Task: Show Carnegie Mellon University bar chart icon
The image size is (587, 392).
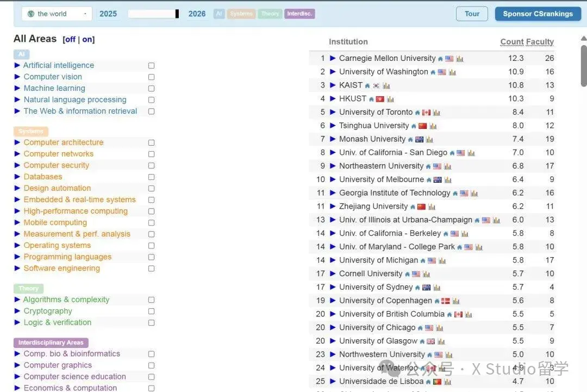Action: tap(460, 59)
